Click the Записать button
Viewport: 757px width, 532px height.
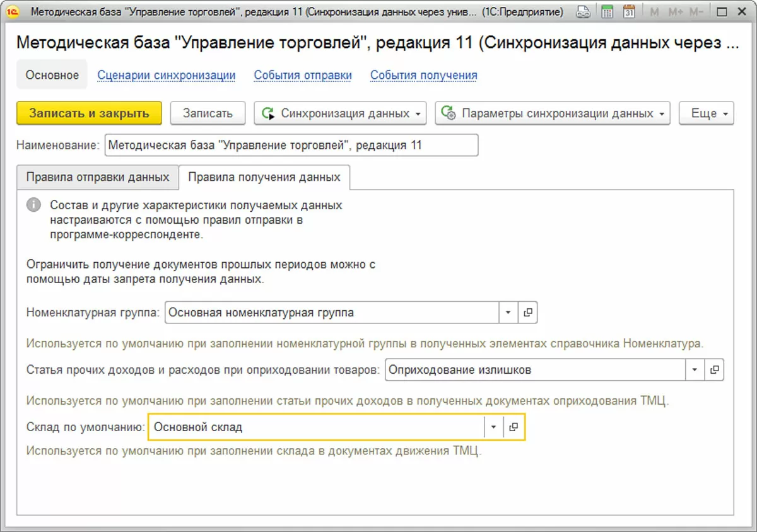tap(208, 113)
